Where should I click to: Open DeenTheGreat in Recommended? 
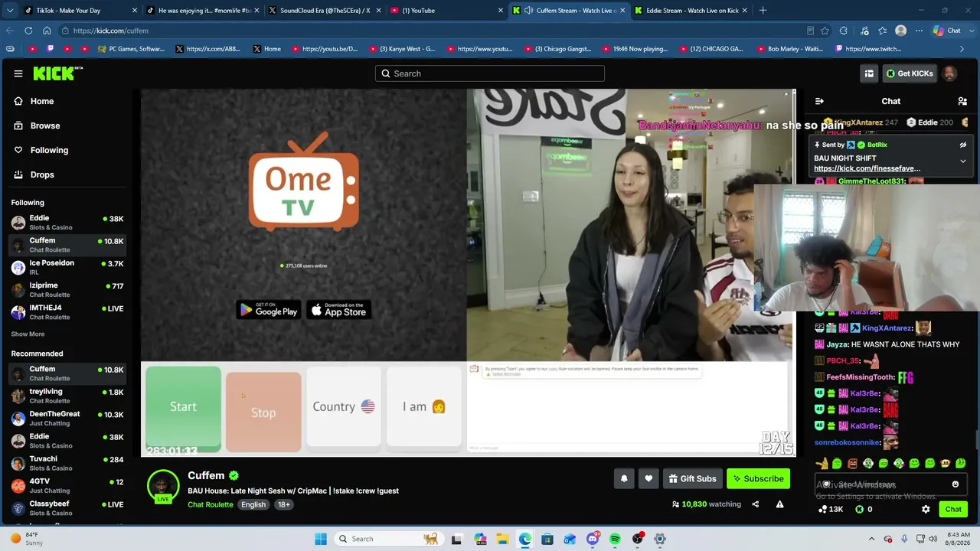[67, 418]
